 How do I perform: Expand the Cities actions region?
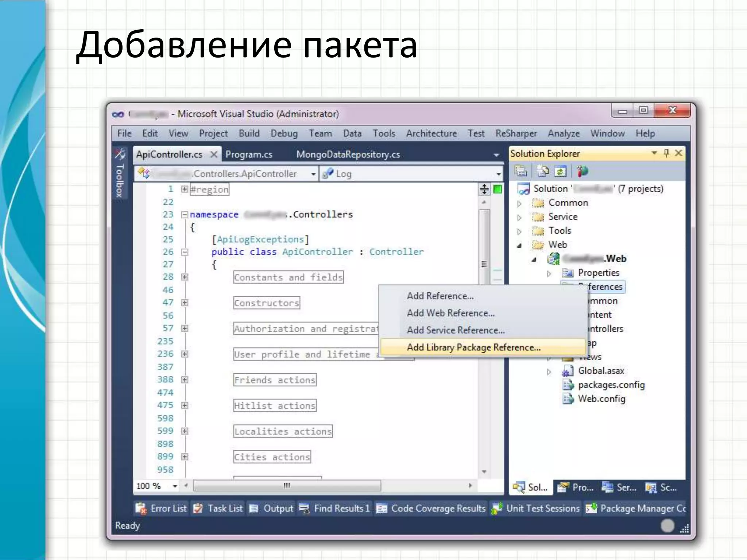pyautogui.click(x=185, y=456)
